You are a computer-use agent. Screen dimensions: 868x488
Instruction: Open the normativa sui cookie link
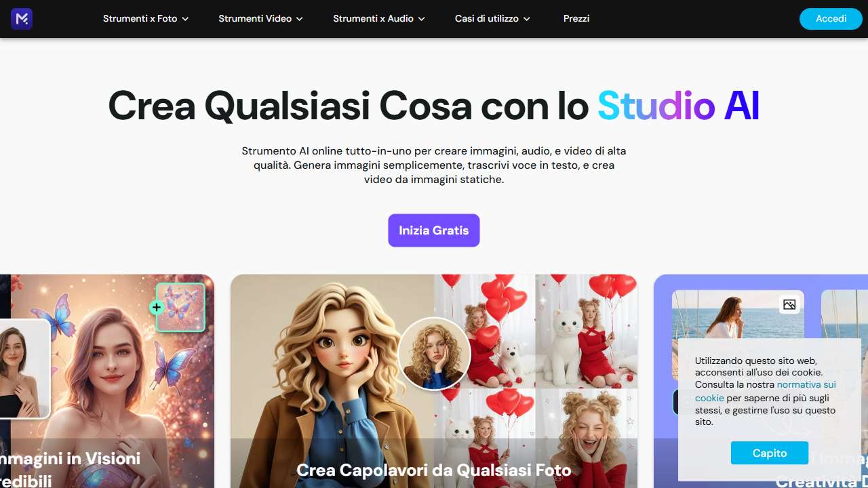(766, 391)
